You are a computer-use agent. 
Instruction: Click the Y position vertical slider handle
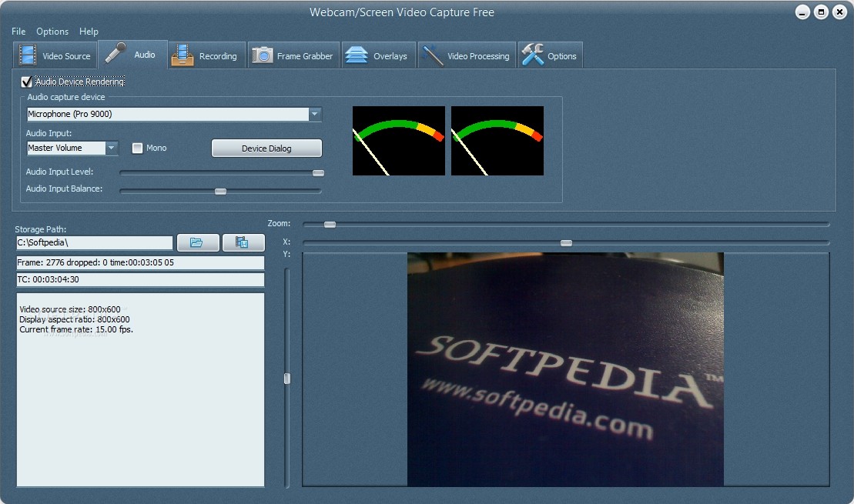(x=287, y=379)
